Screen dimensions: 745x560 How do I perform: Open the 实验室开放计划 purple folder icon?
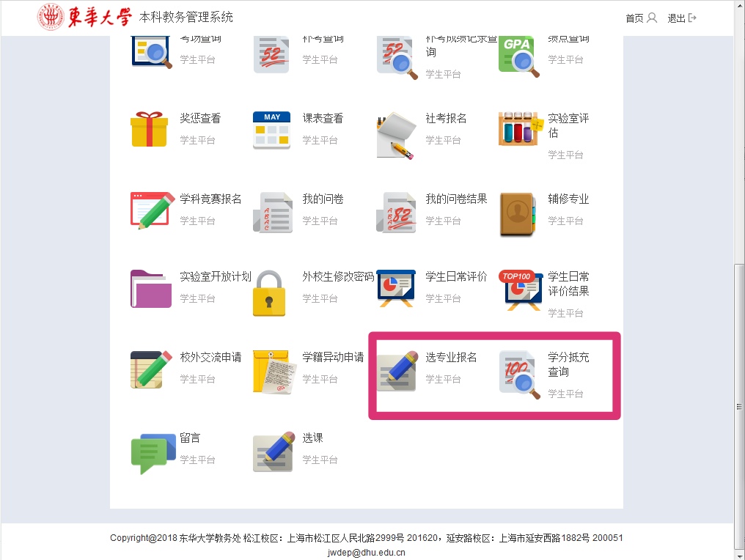tap(150, 289)
